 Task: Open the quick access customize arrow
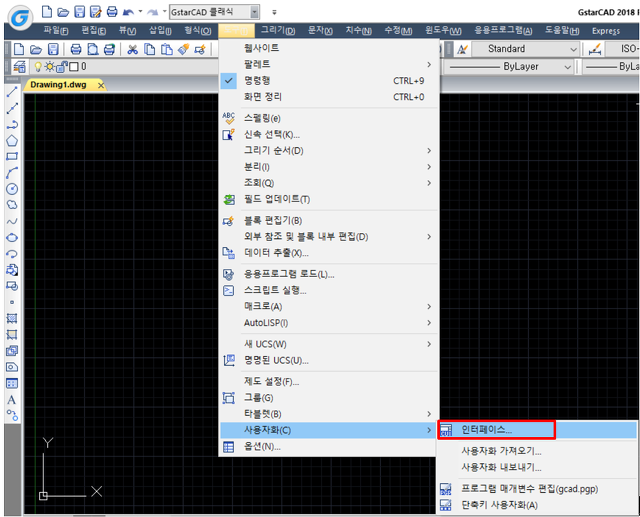[274, 13]
